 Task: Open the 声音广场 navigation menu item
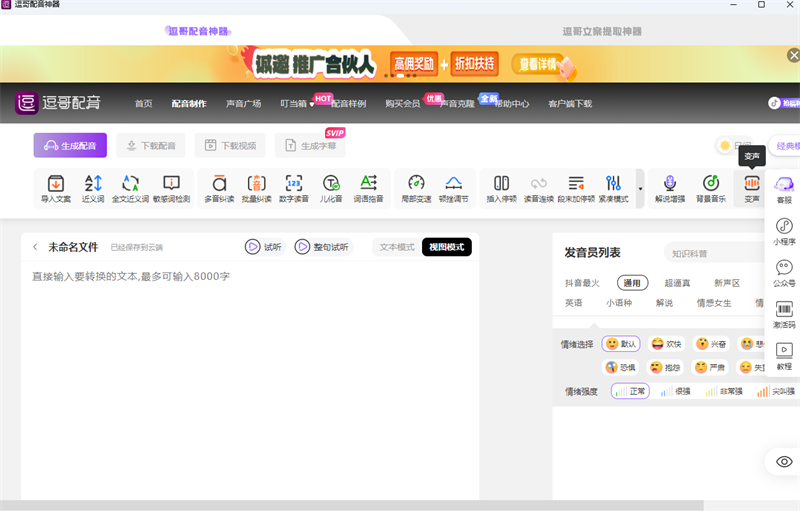[x=243, y=103]
